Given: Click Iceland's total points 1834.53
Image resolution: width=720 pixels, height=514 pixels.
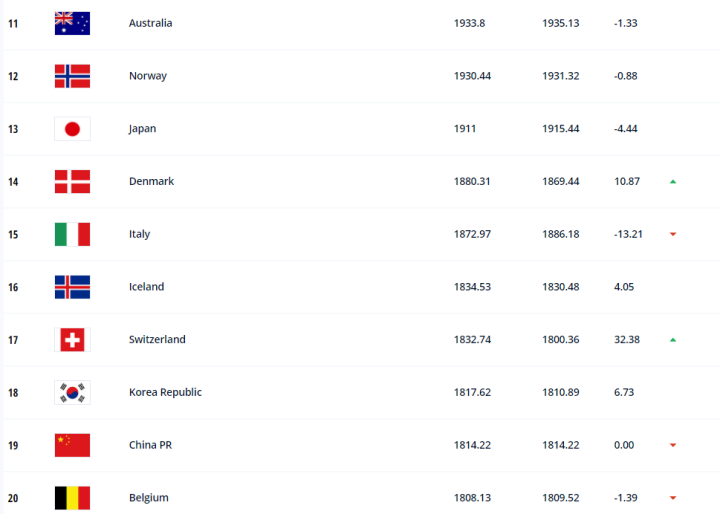Looking at the screenshot, I should coord(472,287).
